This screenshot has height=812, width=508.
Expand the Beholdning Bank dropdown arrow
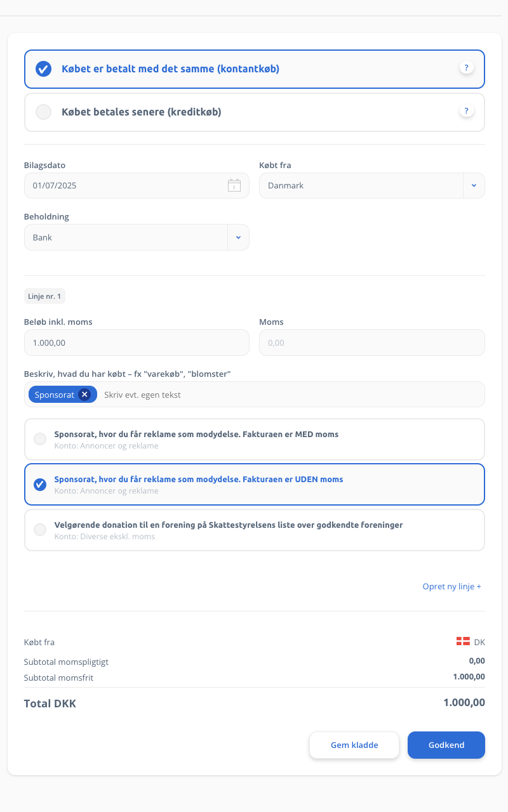click(238, 237)
